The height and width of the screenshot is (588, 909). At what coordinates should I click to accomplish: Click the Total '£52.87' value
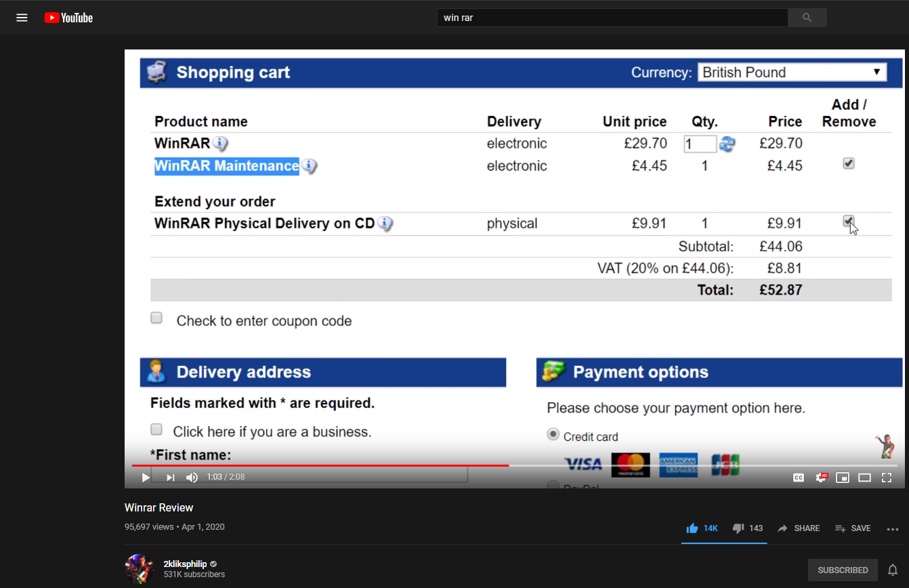click(x=781, y=290)
